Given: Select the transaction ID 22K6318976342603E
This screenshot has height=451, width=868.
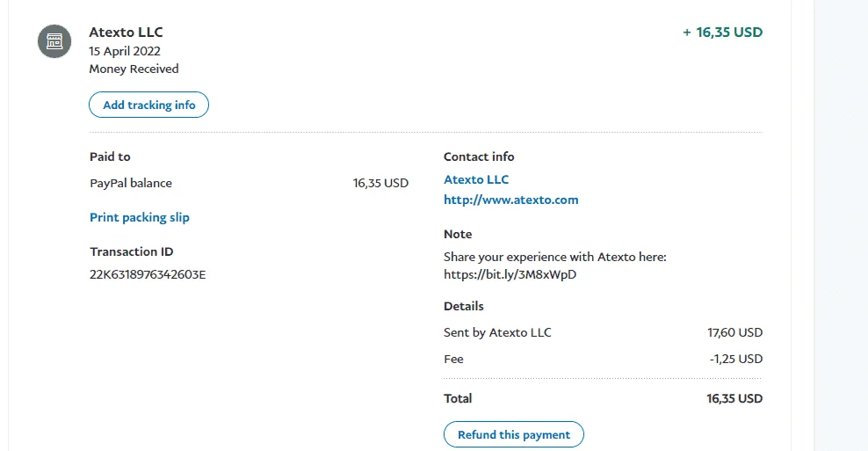Looking at the screenshot, I should coord(148,275).
